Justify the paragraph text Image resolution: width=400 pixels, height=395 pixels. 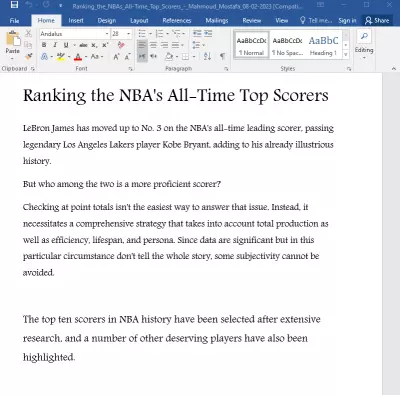click(x=175, y=45)
